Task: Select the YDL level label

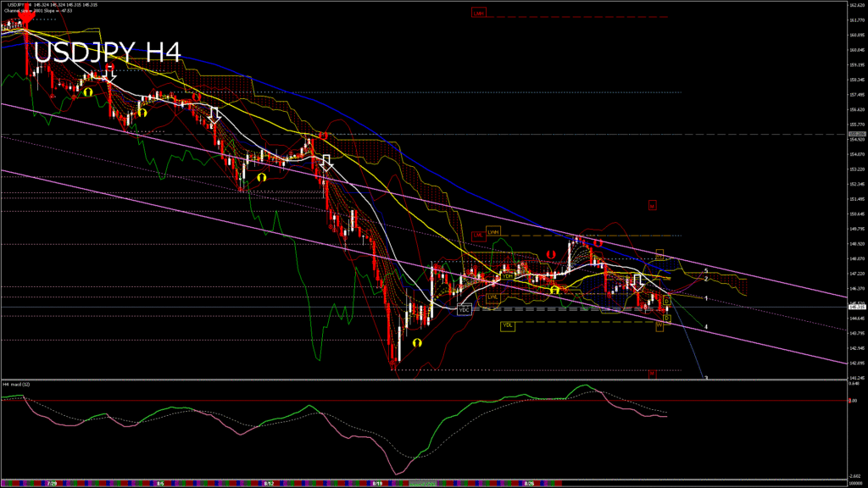Action: click(x=507, y=325)
